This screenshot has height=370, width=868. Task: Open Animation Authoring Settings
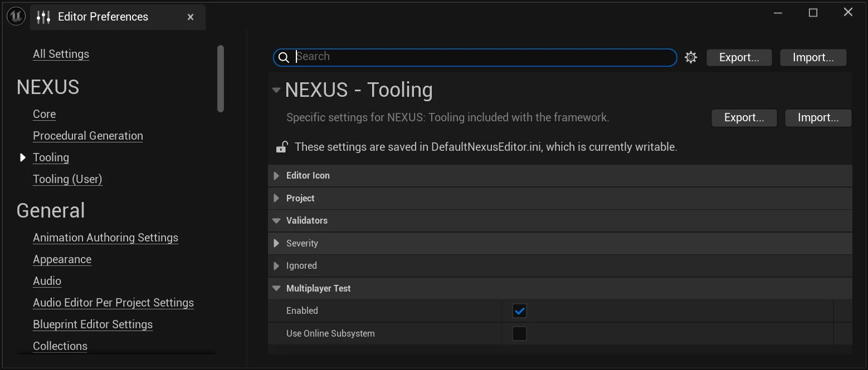(x=105, y=238)
